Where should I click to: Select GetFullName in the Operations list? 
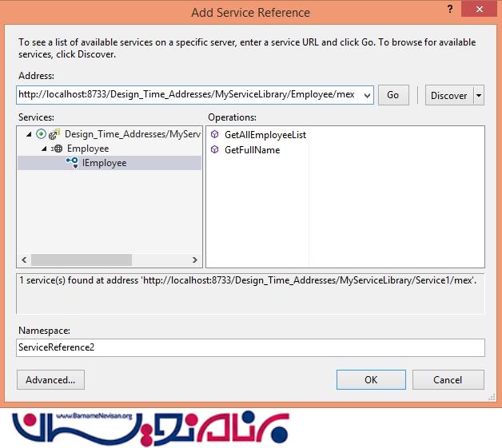coord(252,149)
